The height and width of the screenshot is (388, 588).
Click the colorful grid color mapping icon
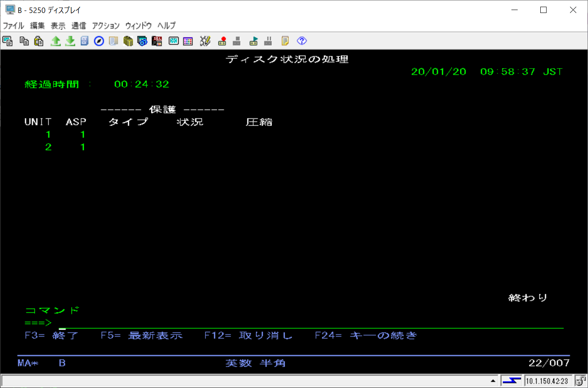pyautogui.click(x=188, y=41)
